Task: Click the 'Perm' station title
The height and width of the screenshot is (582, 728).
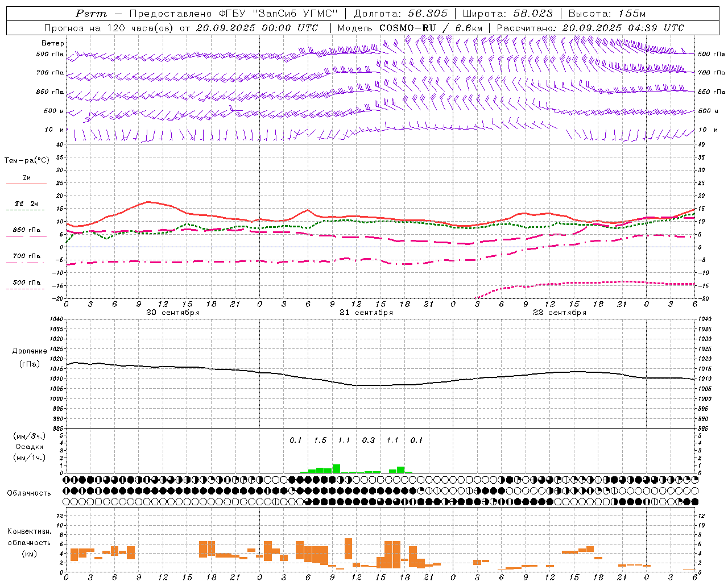Action: tap(91, 14)
